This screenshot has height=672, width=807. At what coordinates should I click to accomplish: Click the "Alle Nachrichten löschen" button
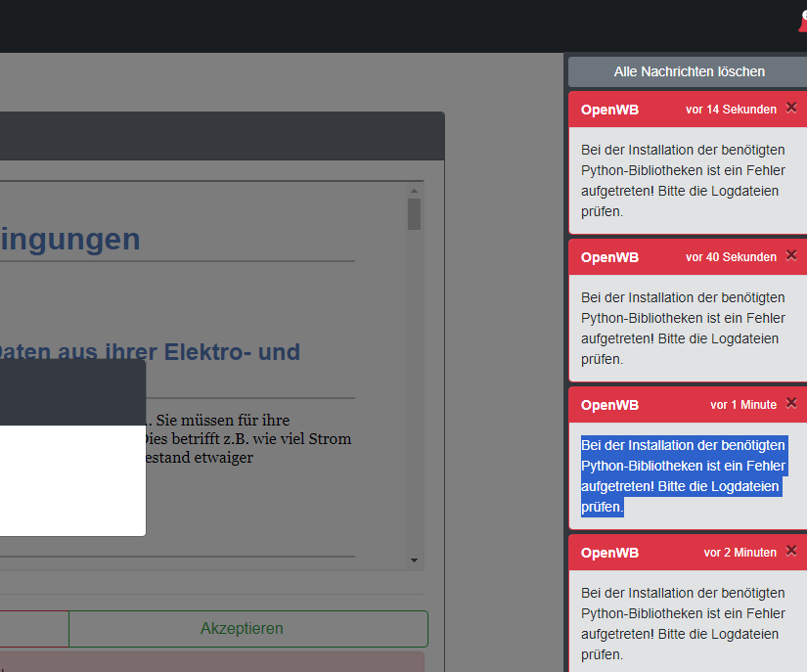coord(688,71)
